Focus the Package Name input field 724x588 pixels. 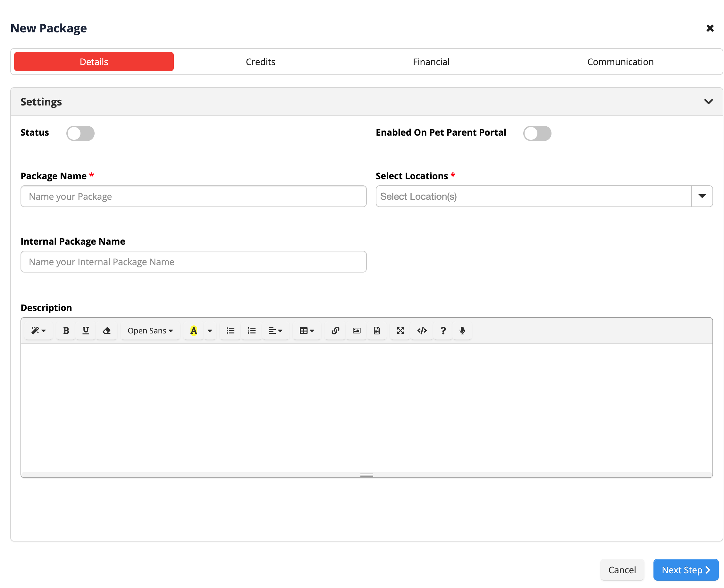[193, 196]
